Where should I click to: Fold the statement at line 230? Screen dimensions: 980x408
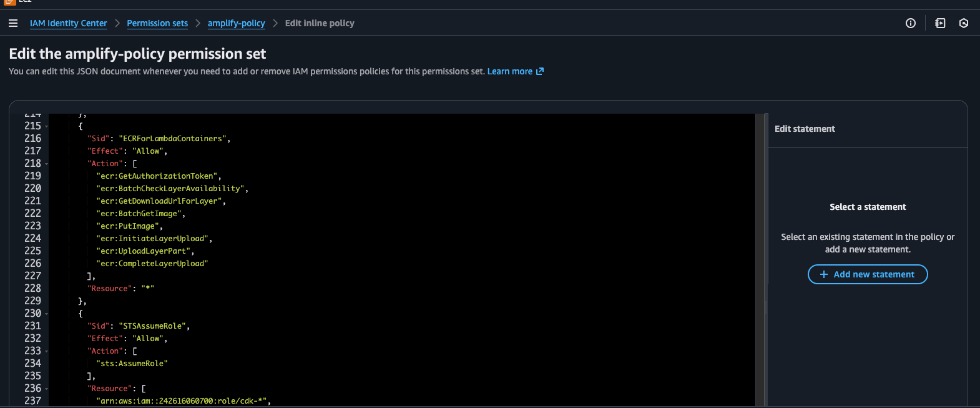coord(47,314)
